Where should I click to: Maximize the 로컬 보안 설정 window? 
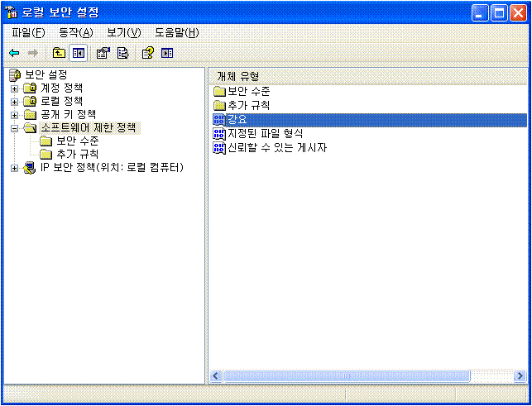pos(499,13)
